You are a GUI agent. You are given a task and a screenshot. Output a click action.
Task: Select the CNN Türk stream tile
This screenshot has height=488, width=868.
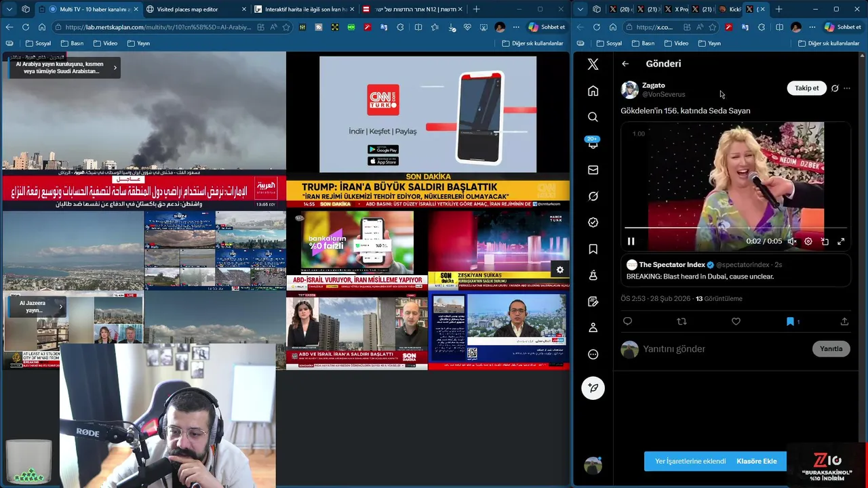tap(428, 131)
